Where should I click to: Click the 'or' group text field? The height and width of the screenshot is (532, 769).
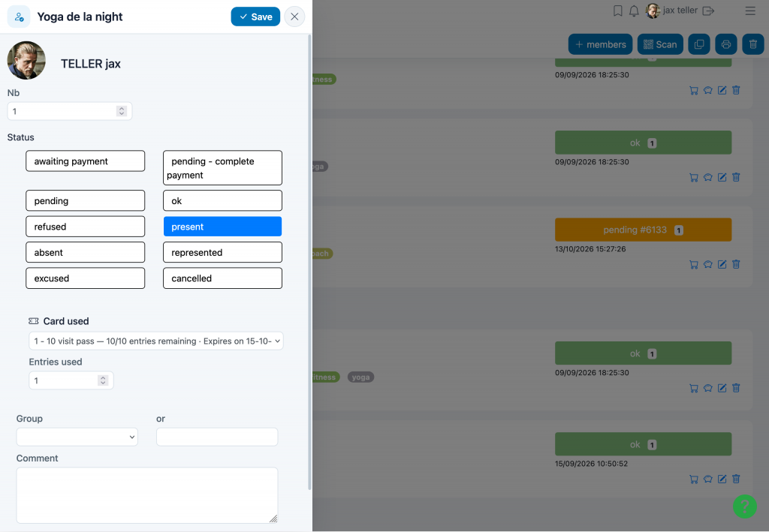[217, 437]
